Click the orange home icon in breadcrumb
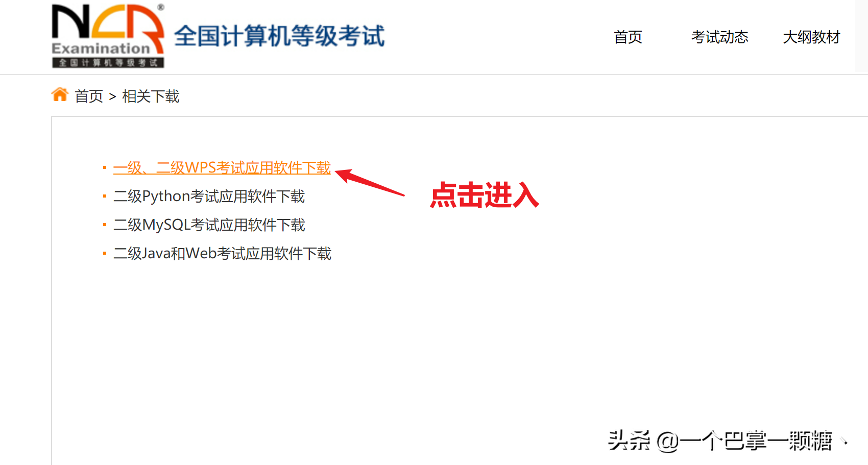Viewport: 868px width, 465px height. click(60, 94)
